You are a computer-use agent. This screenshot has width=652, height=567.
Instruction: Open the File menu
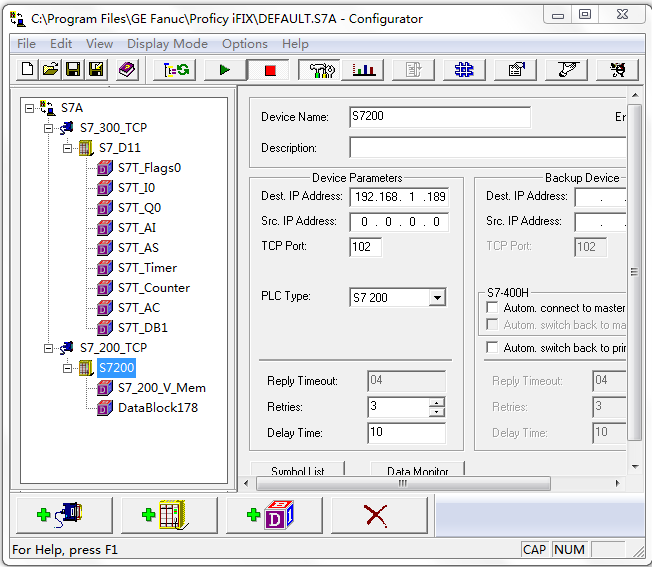[26, 44]
